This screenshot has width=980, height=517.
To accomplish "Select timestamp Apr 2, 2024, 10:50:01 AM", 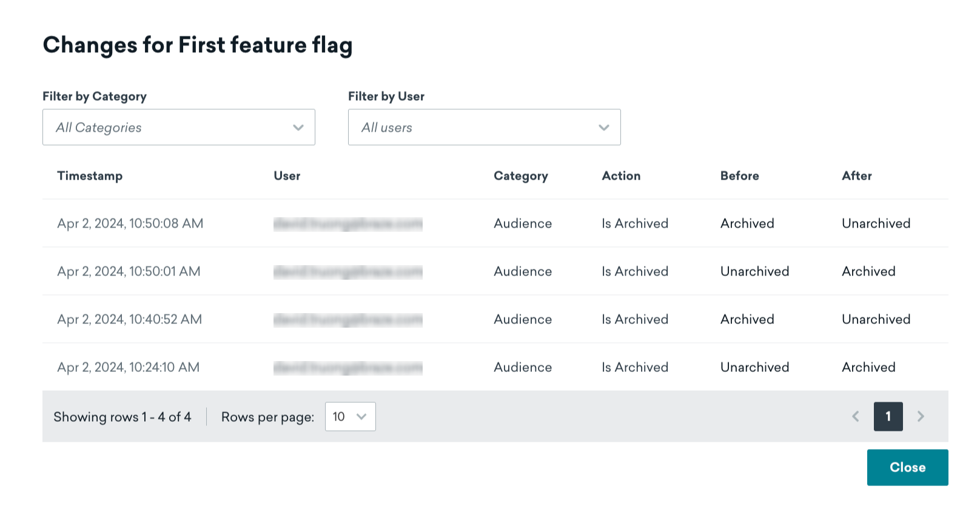I will (x=129, y=271).
